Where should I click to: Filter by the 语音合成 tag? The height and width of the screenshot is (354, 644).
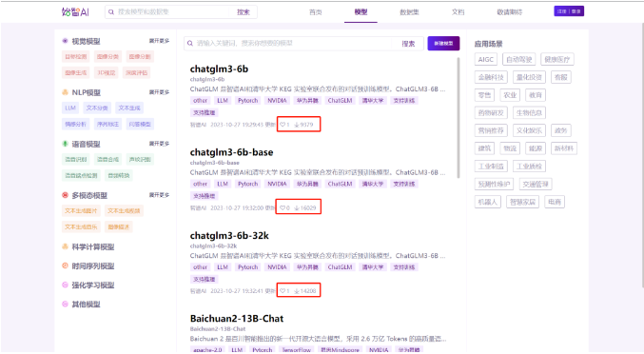pos(108,159)
